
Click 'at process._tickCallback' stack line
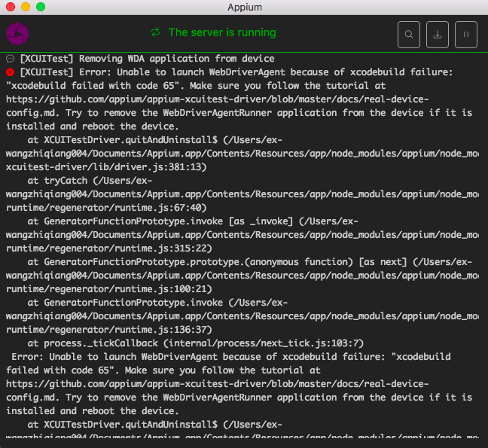tap(196, 343)
